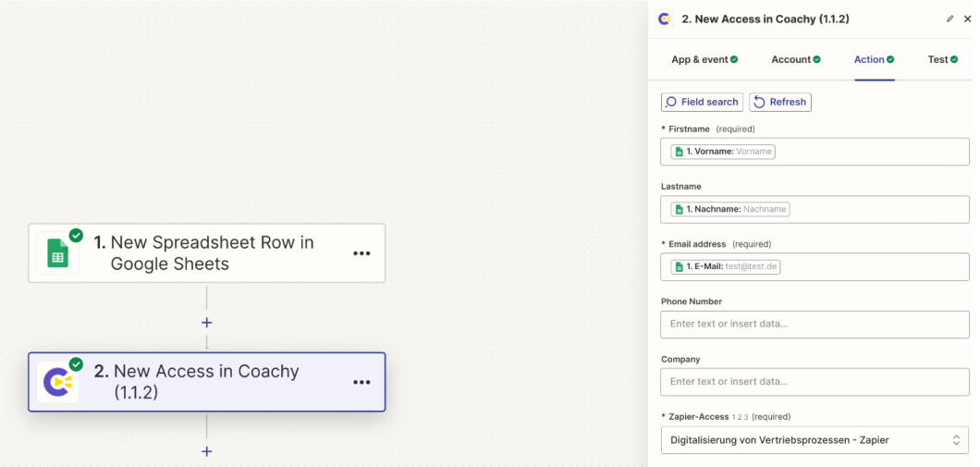
Task: Switch to the App & event tab
Action: click(x=704, y=59)
